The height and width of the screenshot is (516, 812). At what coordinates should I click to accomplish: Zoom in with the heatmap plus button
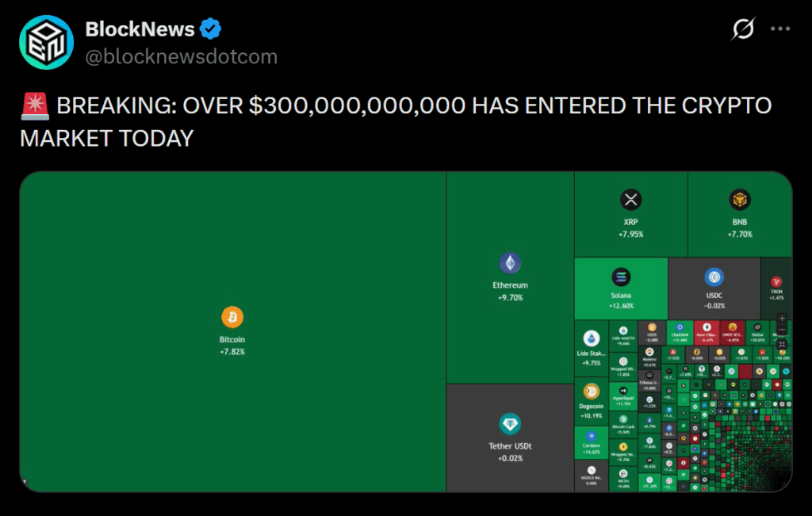pos(782,318)
